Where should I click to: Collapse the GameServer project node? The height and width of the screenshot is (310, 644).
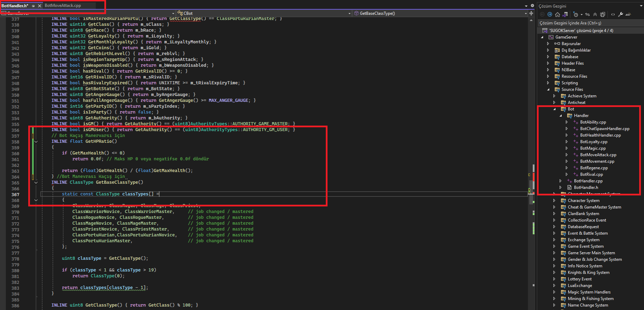click(x=542, y=37)
